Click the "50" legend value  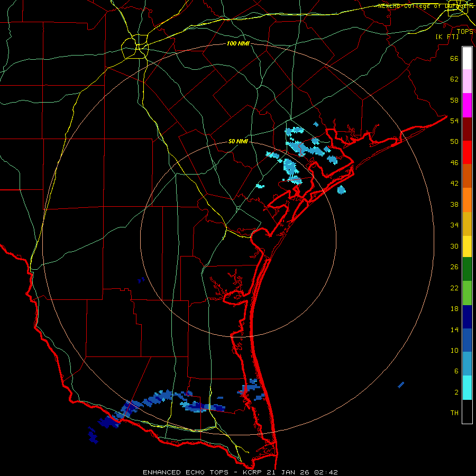click(x=454, y=141)
